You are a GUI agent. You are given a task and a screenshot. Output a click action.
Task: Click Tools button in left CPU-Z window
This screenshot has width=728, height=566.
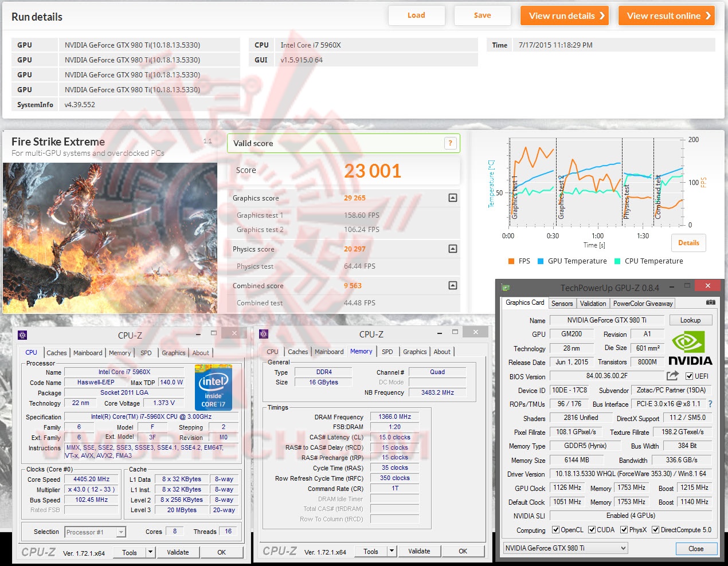(130, 552)
